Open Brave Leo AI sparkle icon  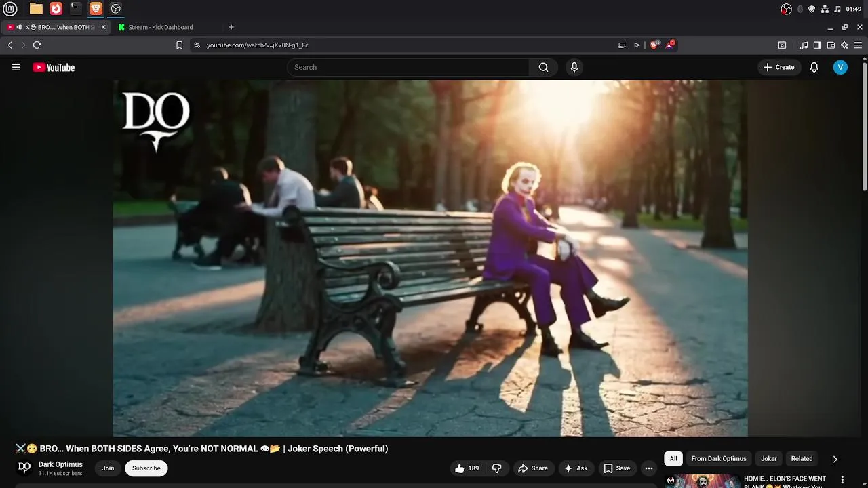point(844,45)
